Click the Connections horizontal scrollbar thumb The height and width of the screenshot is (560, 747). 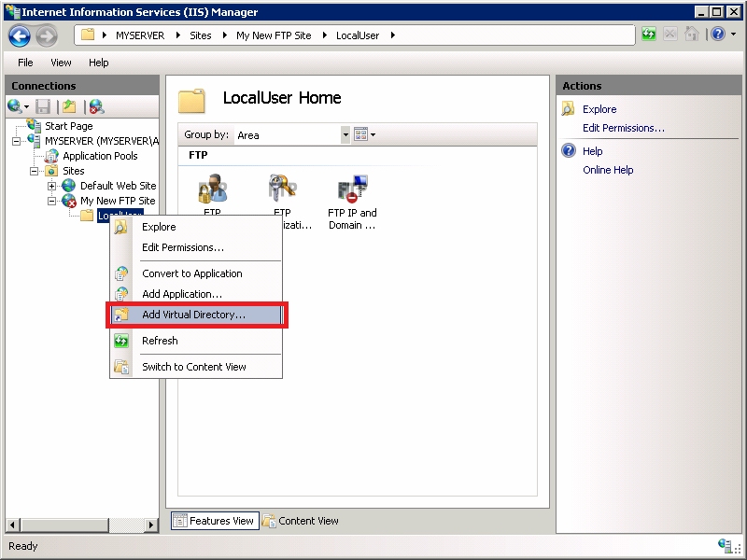[65, 525]
